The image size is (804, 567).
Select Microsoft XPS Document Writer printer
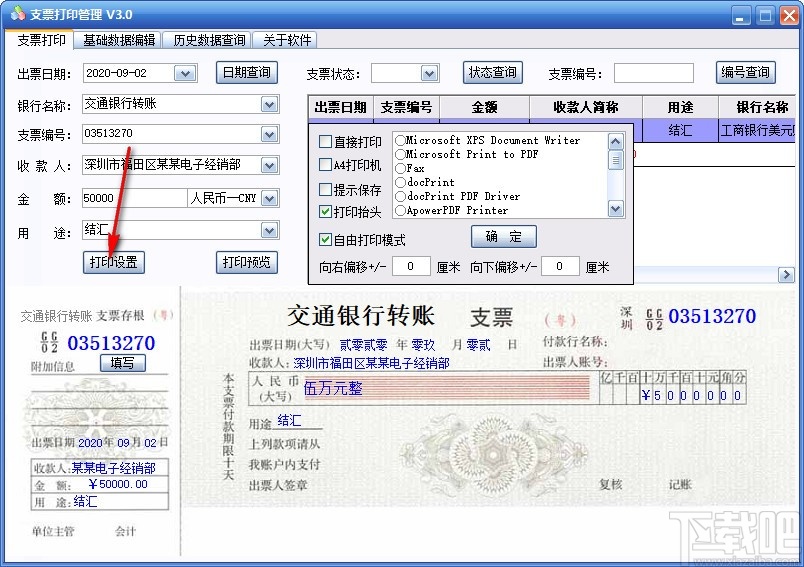click(x=400, y=140)
